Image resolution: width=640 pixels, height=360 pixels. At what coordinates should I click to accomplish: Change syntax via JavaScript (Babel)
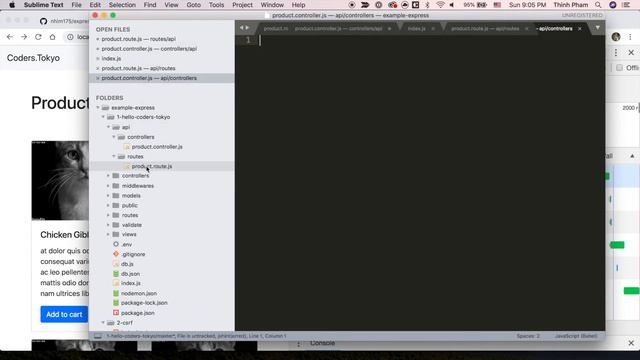pos(576,336)
